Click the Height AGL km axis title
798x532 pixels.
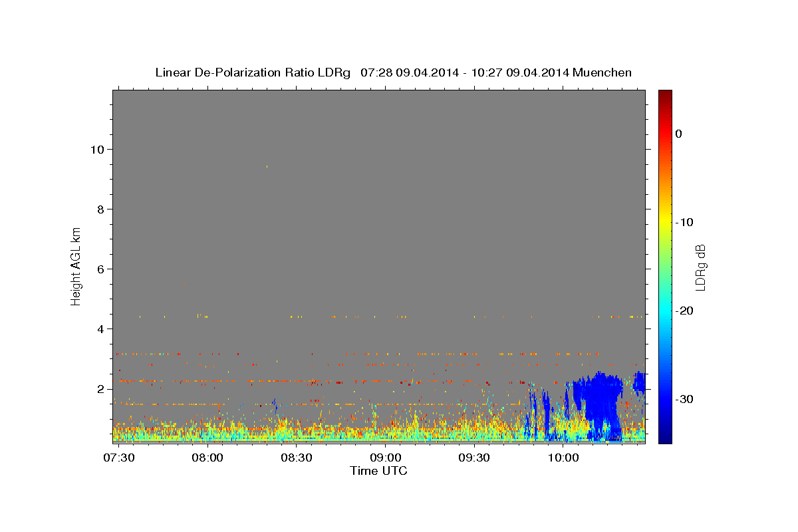[76, 265]
